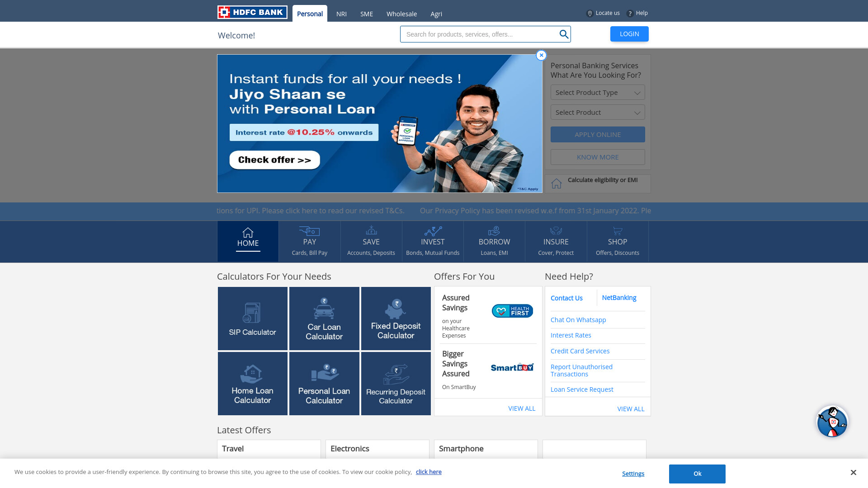The width and height of the screenshot is (868, 488).
Task: Switch to the Personal tab
Action: 310,14
